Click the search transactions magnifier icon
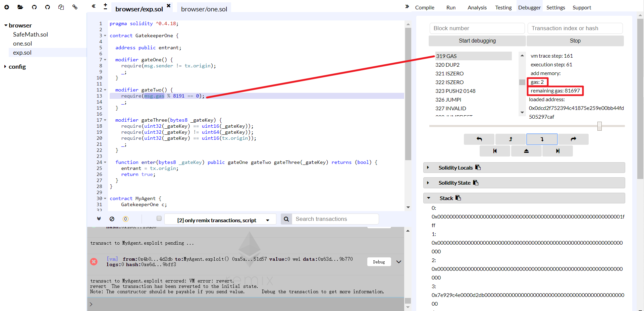The height and width of the screenshot is (311, 644). coord(286,219)
